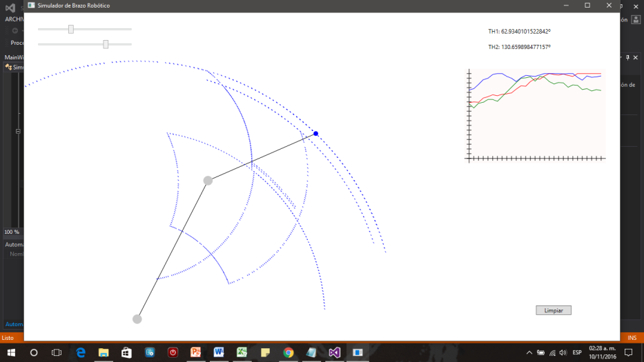Screen dimensions: 644x362
Task: Click the upper slider thumb for TH1
Action: pos(71,29)
